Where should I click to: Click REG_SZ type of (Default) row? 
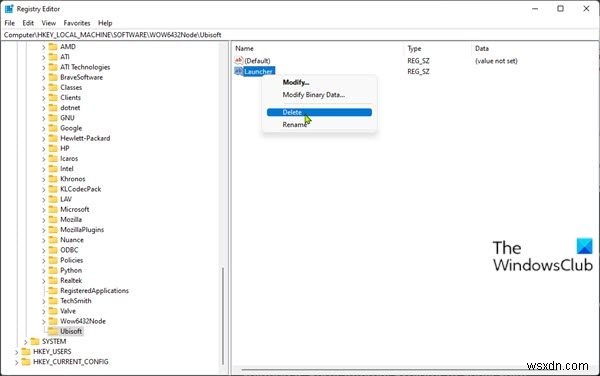click(418, 61)
